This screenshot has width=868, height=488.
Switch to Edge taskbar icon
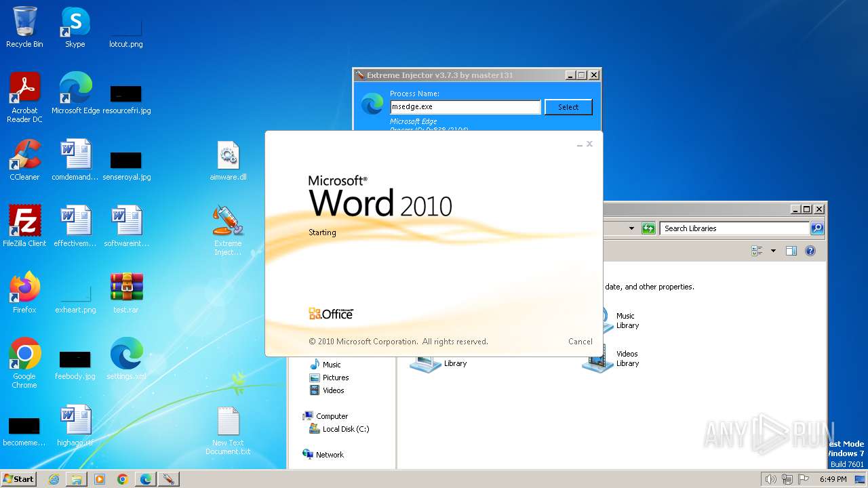(x=146, y=479)
